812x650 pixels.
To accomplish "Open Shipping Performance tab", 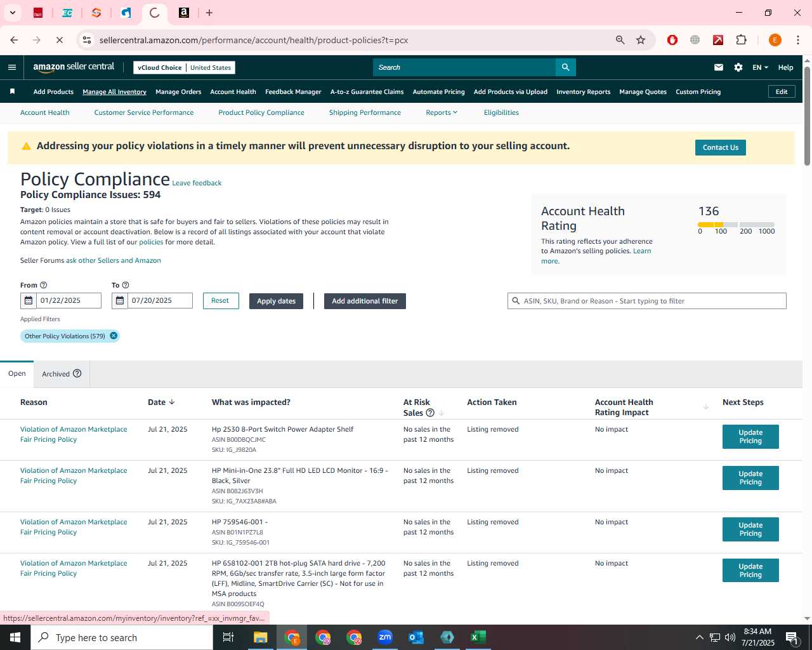I will (365, 112).
